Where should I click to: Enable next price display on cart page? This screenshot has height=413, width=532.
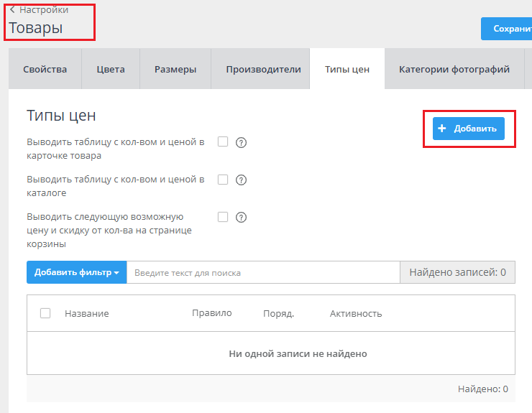click(223, 216)
